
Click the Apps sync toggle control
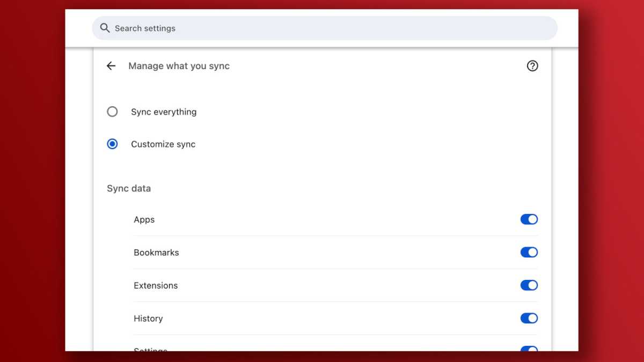(529, 219)
